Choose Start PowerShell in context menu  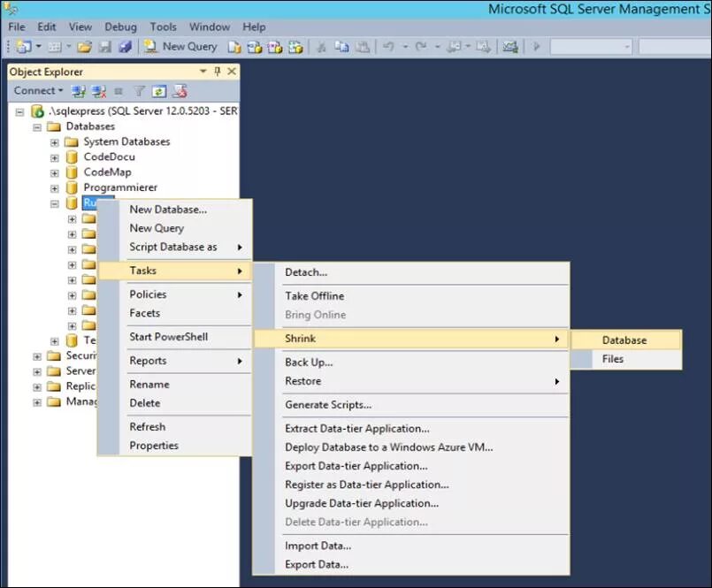click(x=175, y=337)
